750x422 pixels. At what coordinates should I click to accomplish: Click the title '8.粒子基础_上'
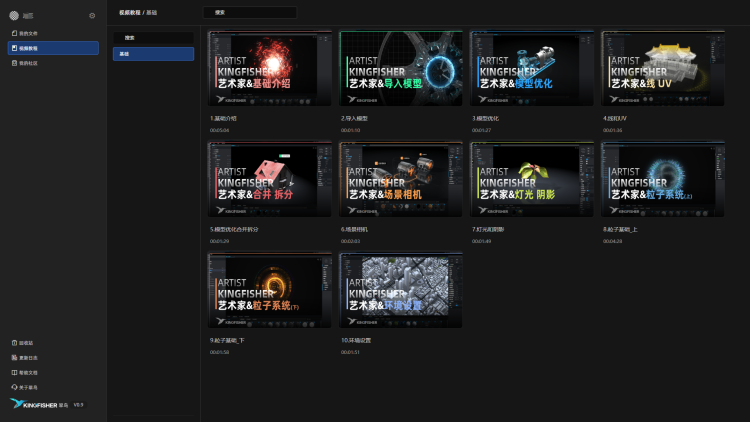[620, 230]
